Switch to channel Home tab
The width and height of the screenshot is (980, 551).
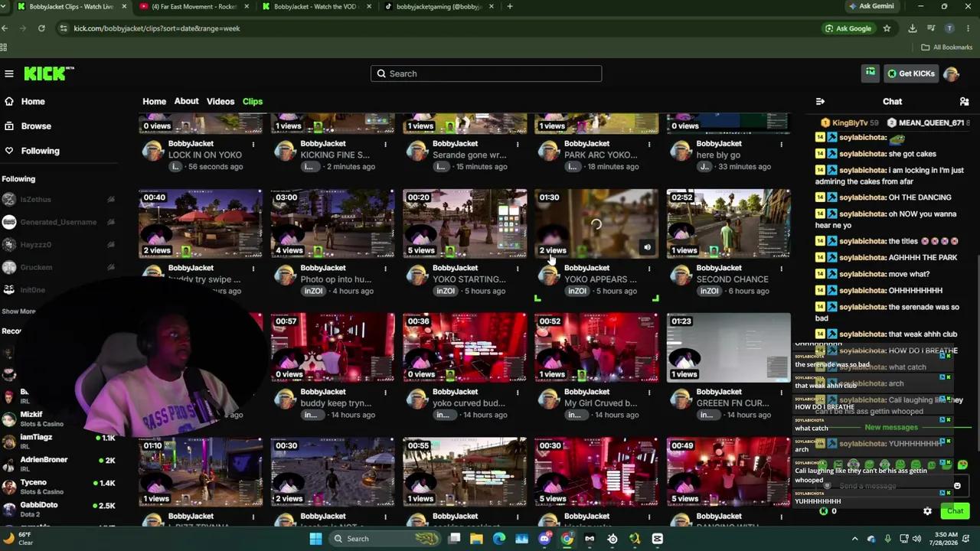point(154,101)
